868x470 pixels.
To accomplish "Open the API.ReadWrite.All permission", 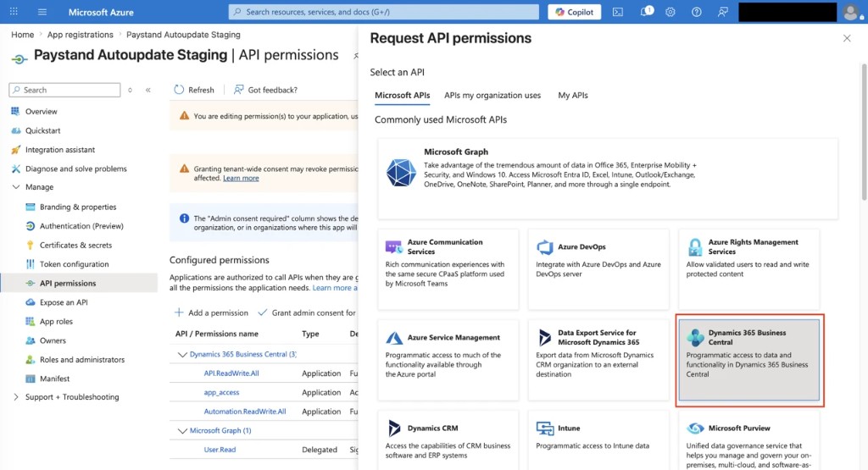I will click(x=231, y=373).
